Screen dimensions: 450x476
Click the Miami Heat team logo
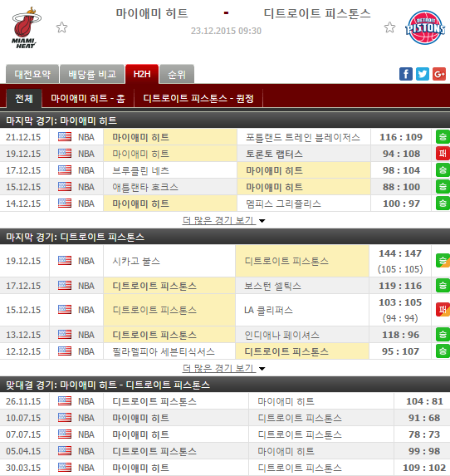26,28
